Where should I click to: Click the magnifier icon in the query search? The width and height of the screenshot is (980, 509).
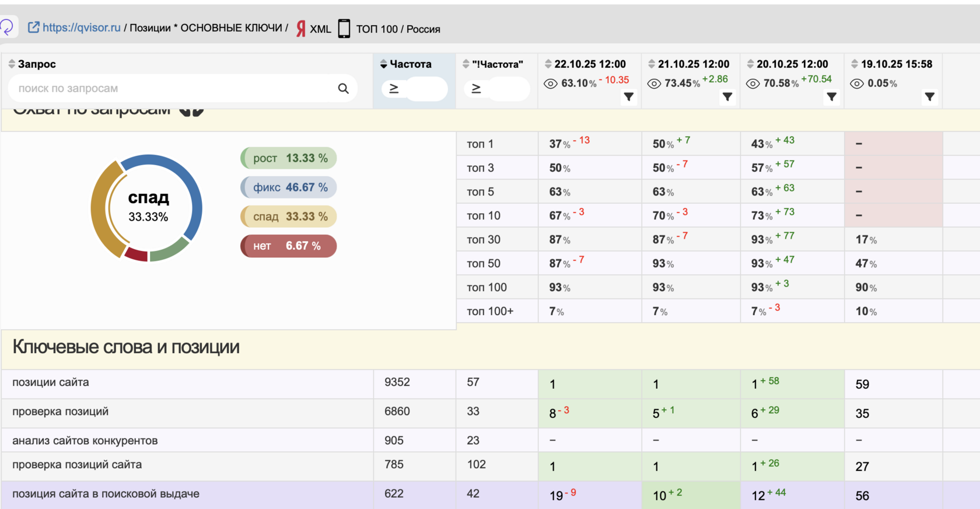click(x=343, y=88)
